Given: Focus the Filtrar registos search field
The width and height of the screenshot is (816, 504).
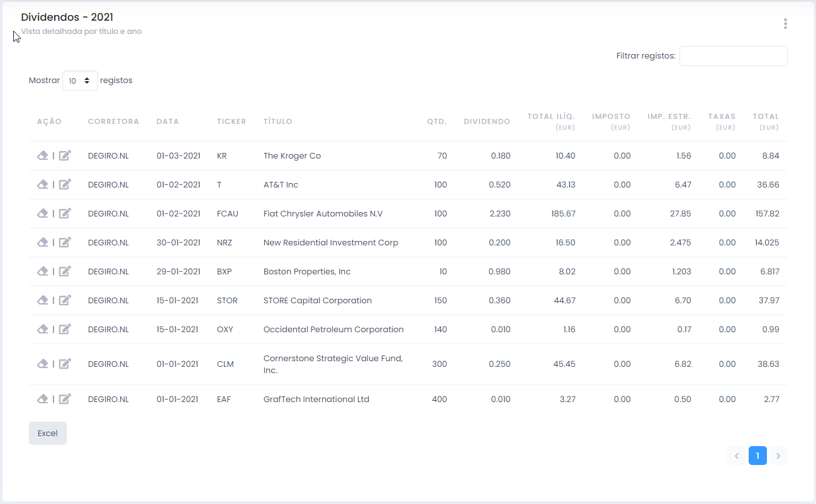Looking at the screenshot, I should point(733,56).
